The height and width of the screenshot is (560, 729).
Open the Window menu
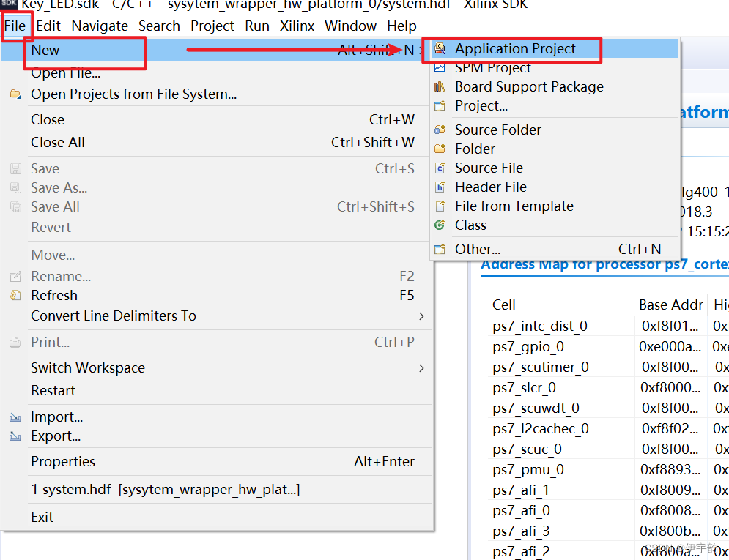(x=350, y=26)
